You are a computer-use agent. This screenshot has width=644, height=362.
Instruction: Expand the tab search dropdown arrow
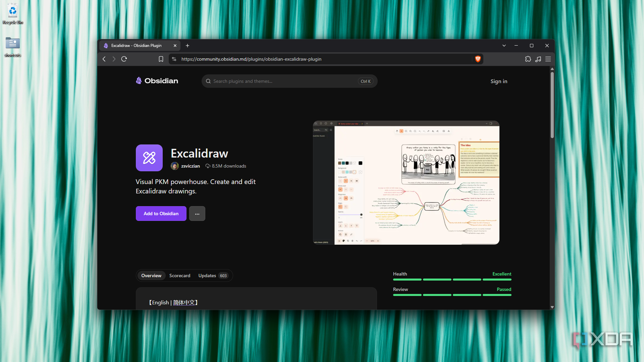[x=504, y=46]
